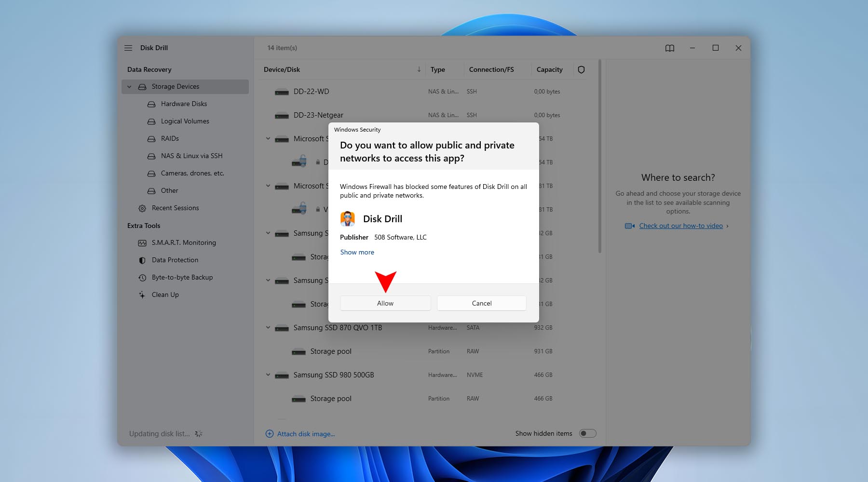Screen dimensions: 868x482
Task: Open Data Protection tool
Action: (175, 260)
